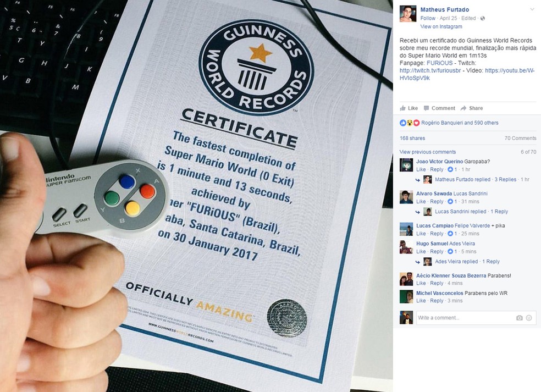Open the emoji picker in the comment box
Viewport: 541px width, 392px height.
click(529, 318)
